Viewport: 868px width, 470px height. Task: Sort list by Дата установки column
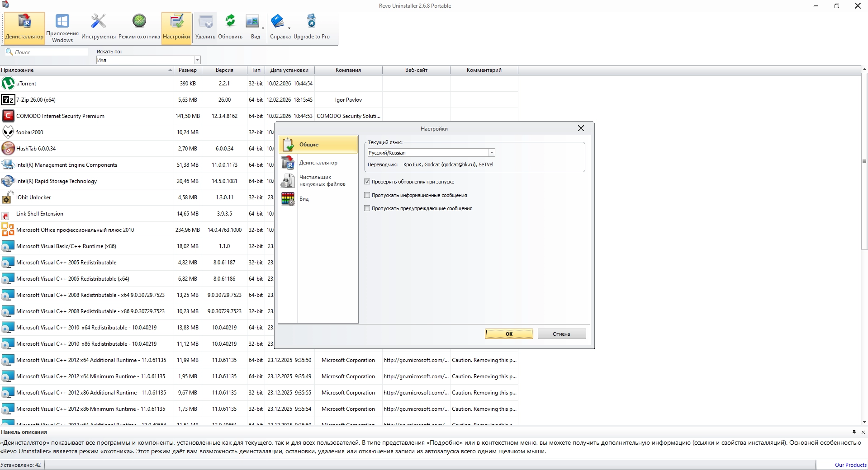[289, 70]
